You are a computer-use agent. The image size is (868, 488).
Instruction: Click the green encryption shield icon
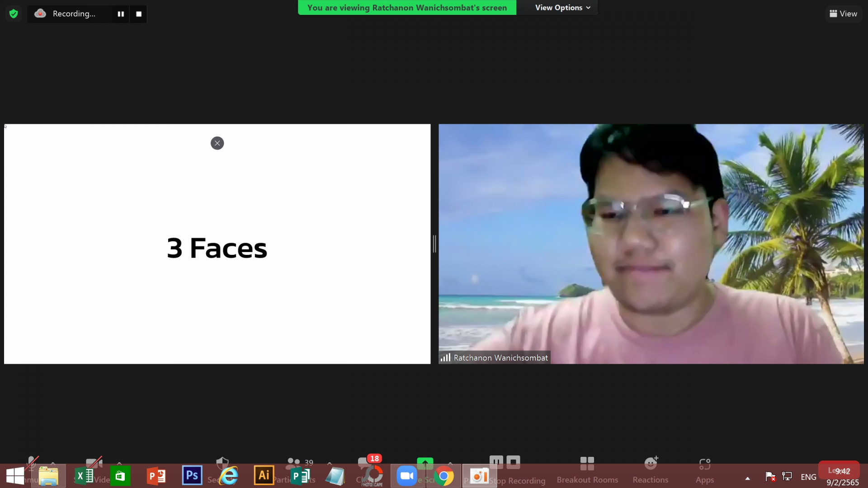pos(14,14)
